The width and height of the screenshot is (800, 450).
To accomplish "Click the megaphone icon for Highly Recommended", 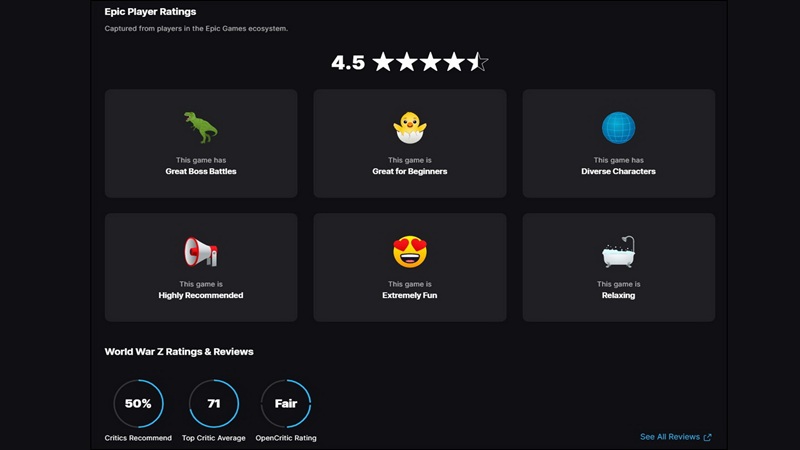I will [x=201, y=252].
